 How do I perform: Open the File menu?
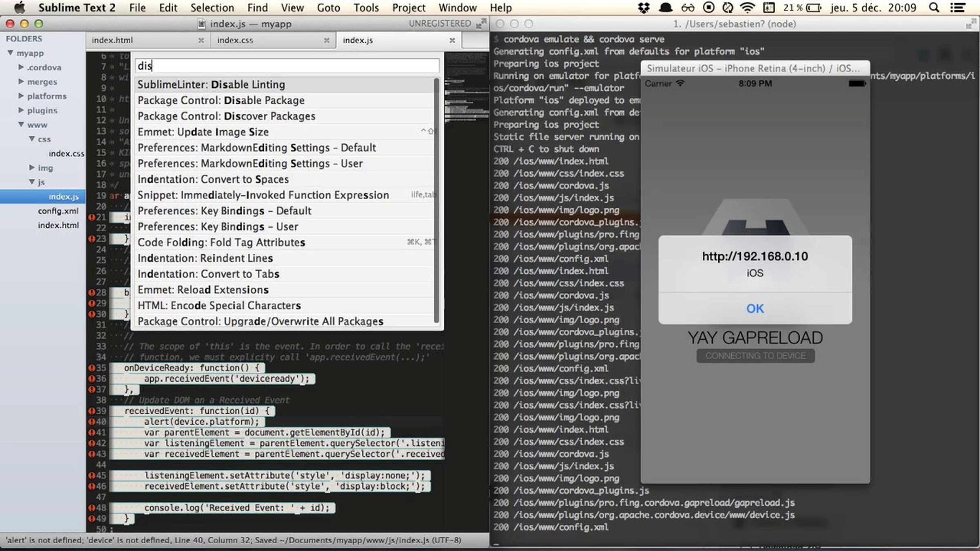tap(137, 7)
